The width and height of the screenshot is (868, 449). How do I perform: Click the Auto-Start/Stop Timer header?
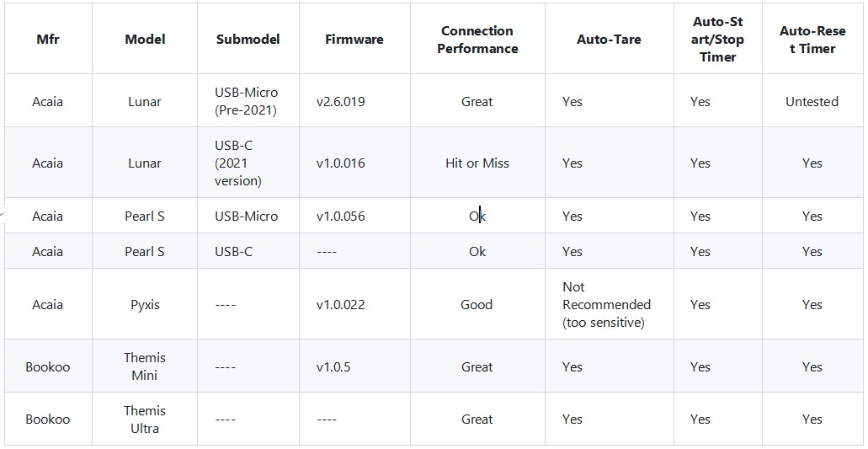[717, 40]
